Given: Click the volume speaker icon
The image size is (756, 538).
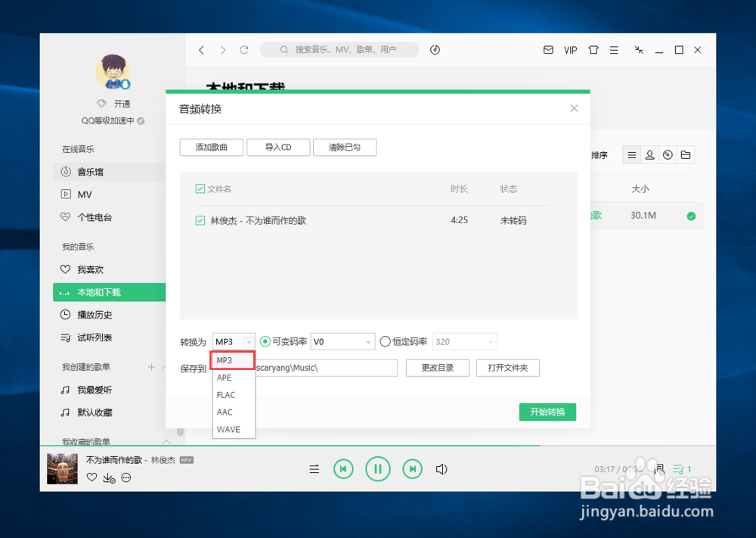Looking at the screenshot, I should tap(442, 469).
